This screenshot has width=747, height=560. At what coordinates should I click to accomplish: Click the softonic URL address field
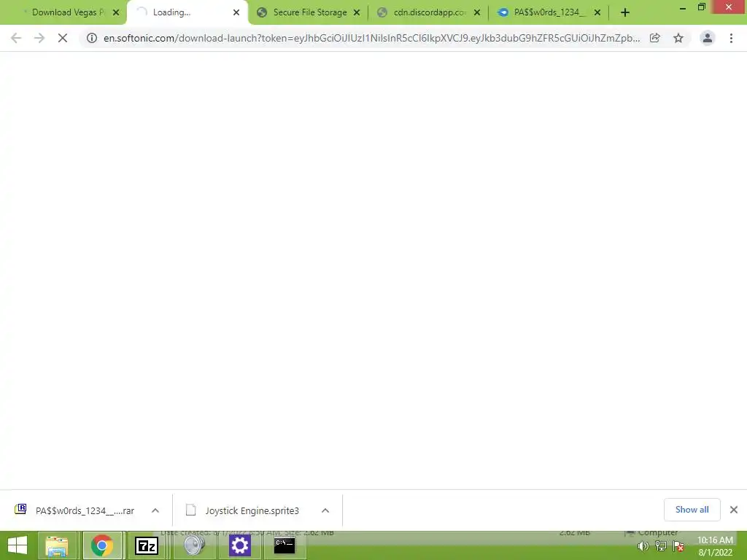pos(371,38)
